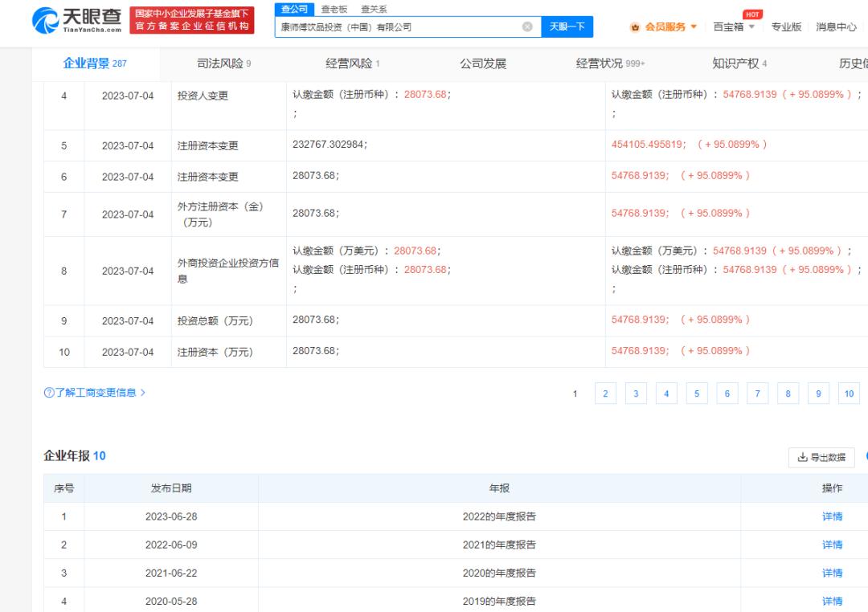This screenshot has width=868, height=612.
Task: Go to page 2 of change records
Action: (605, 394)
